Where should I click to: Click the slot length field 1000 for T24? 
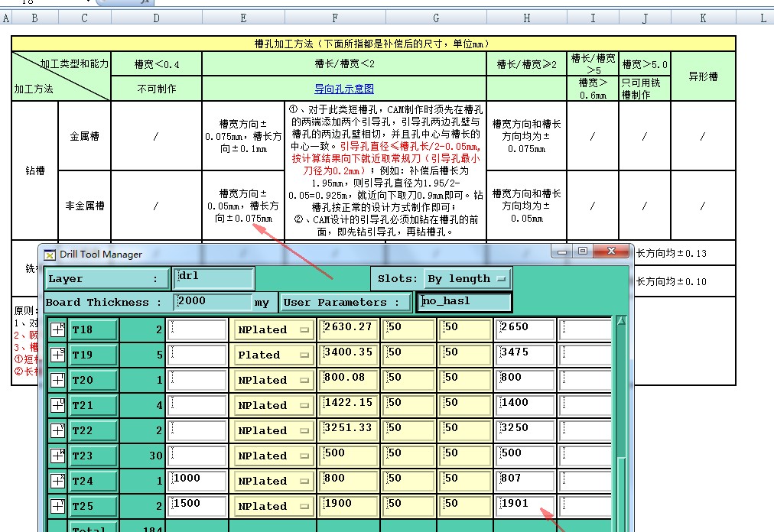(197, 481)
